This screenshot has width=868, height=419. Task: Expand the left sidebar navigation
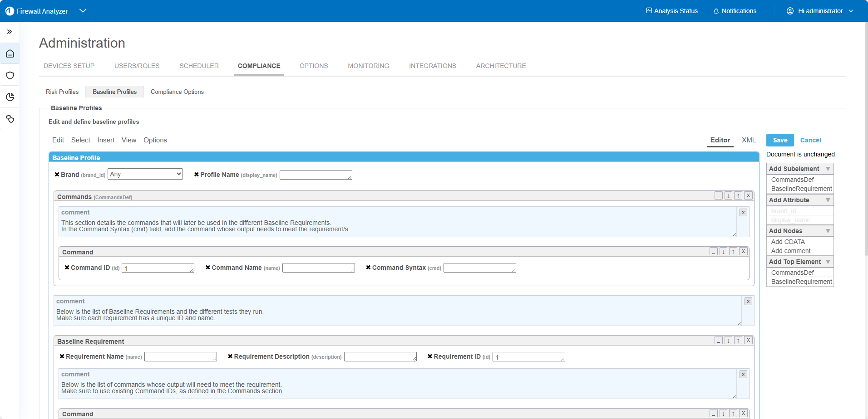click(x=10, y=32)
